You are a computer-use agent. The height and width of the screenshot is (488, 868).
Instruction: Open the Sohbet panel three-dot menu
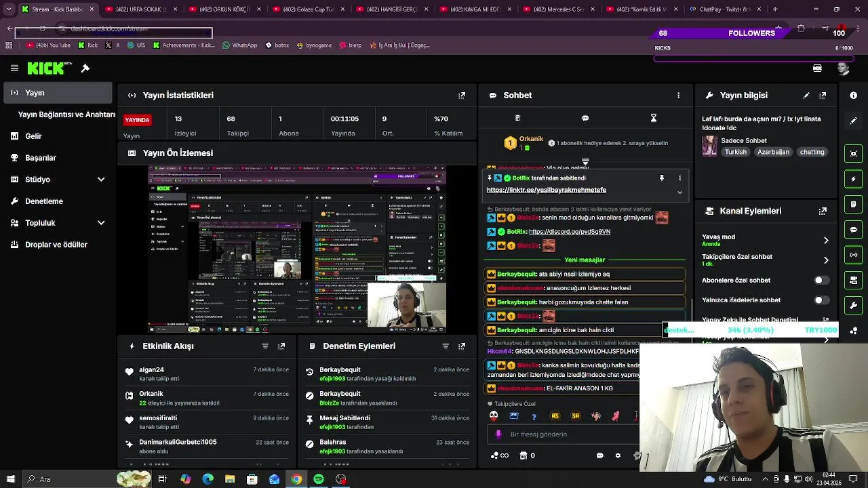click(678, 96)
